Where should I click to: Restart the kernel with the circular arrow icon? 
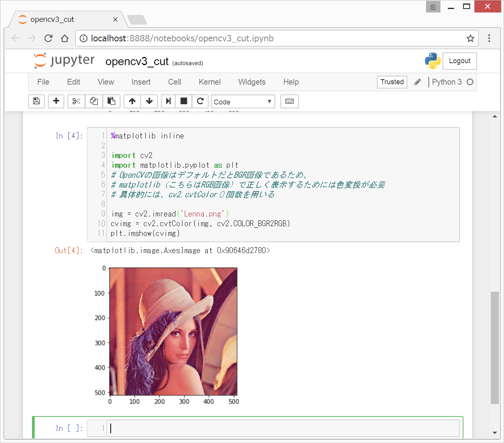click(x=200, y=101)
